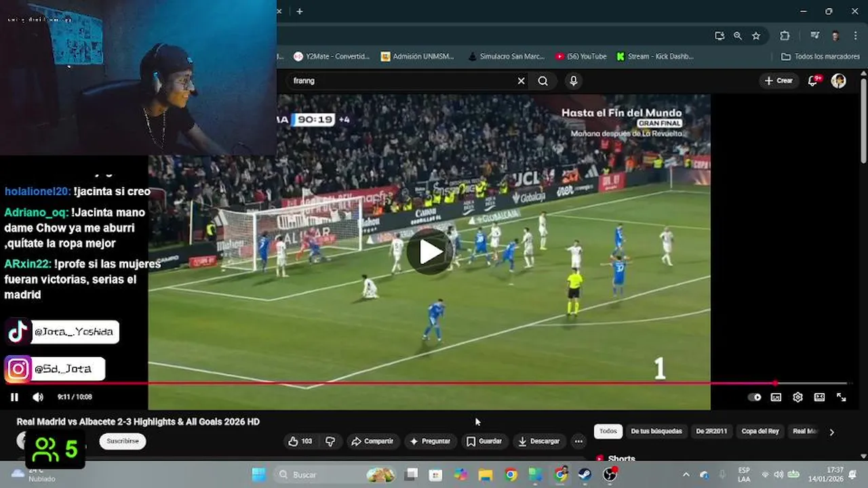This screenshot has width=868, height=488.
Task: Expand hidden system tray icons chevron
Action: tap(686, 474)
